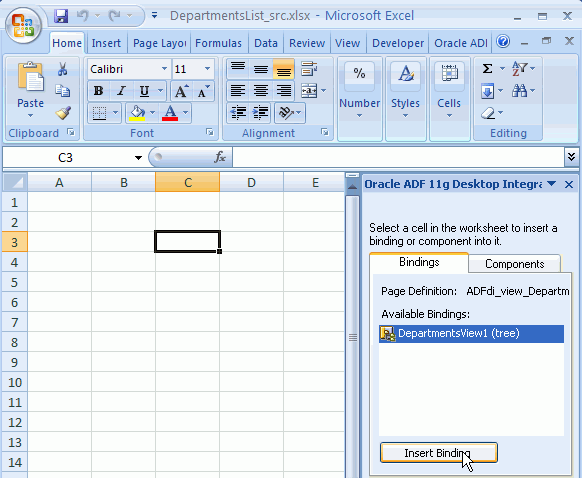Open the Calibri font name dropdown
Screen dimensions: 582x478
click(x=164, y=69)
